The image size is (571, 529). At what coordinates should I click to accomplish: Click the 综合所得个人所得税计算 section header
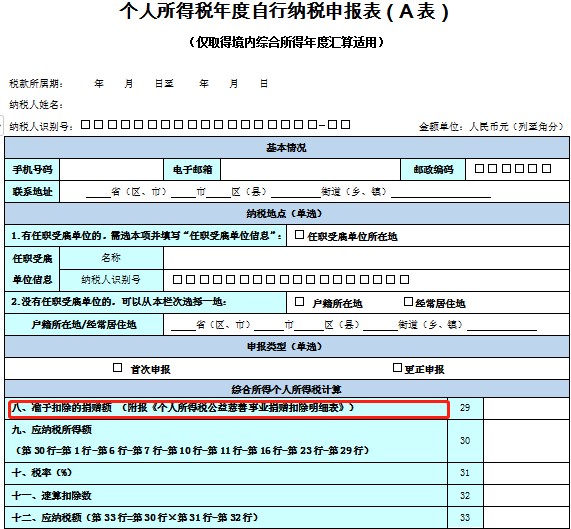tap(287, 389)
